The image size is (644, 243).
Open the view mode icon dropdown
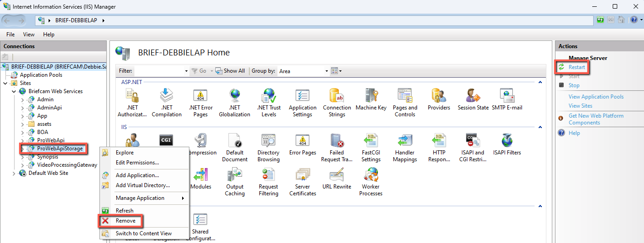click(x=336, y=71)
